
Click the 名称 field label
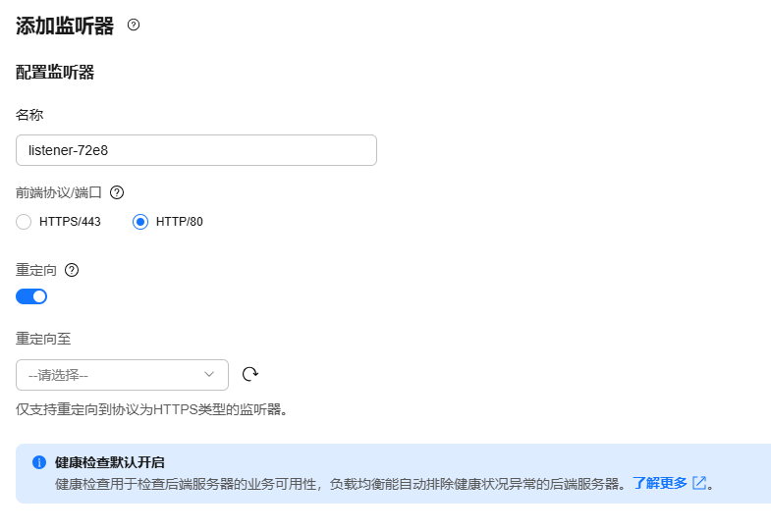tap(29, 115)
